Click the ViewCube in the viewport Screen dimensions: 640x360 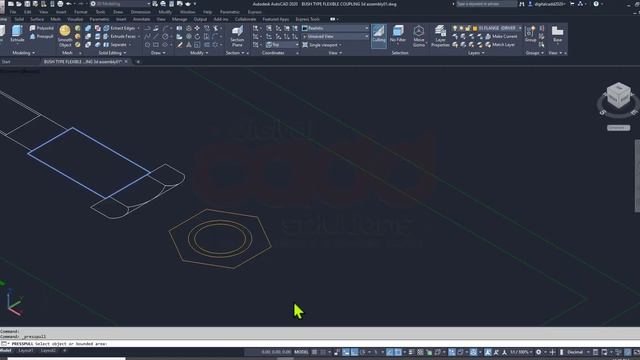pyautogui.click(x=618, y=96)
